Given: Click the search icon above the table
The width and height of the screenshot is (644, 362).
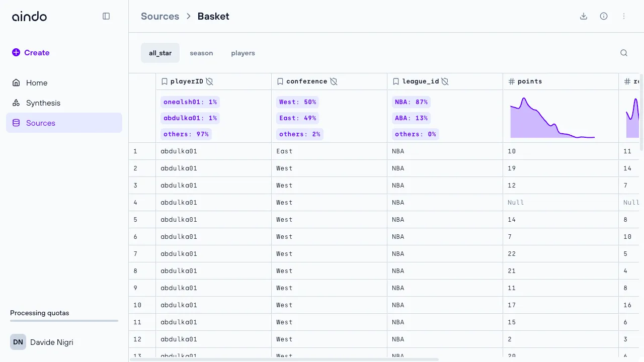Looking at the screenshot, I should click(x=624, y=53).
